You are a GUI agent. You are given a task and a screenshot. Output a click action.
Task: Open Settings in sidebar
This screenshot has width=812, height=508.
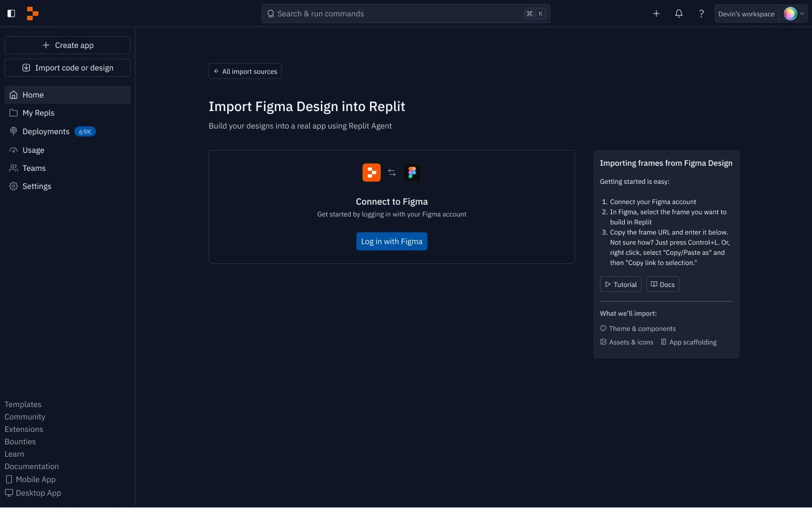tap(68, 186)
